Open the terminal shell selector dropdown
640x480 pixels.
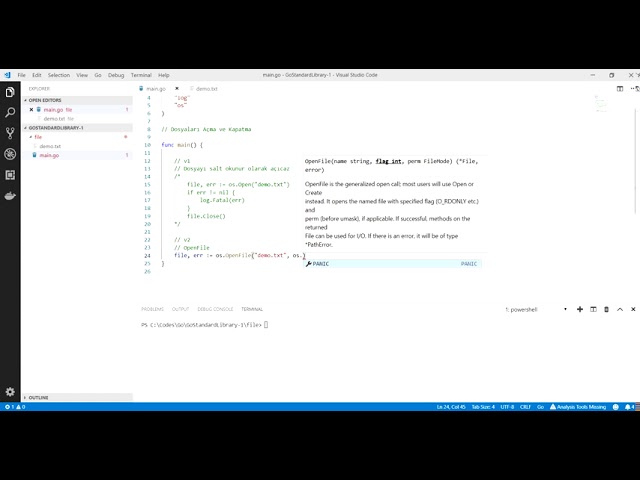pos(536,309)
